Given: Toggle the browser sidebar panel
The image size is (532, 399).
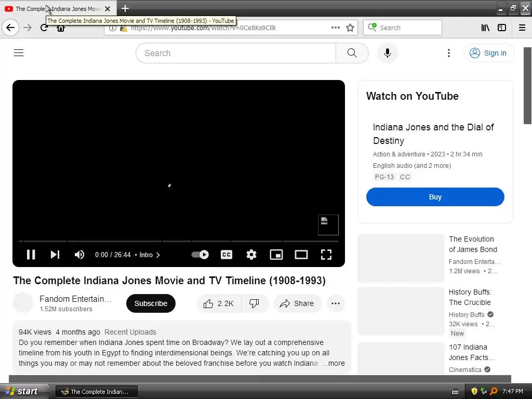Looking at the screenshot, I should tap(502, 28).
